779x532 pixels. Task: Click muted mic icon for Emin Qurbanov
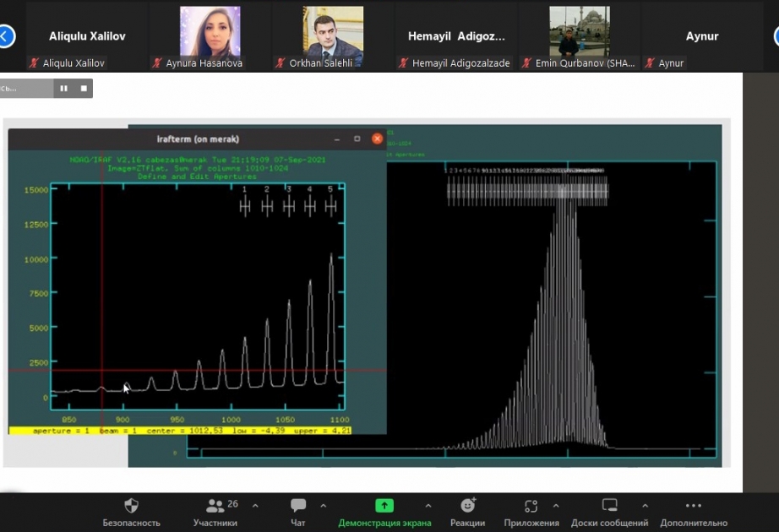tap(526, 63)
